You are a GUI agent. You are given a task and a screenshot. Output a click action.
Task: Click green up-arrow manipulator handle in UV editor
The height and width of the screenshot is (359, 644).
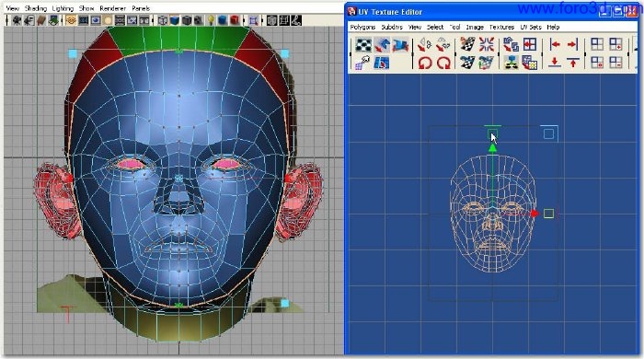[492, 148]
